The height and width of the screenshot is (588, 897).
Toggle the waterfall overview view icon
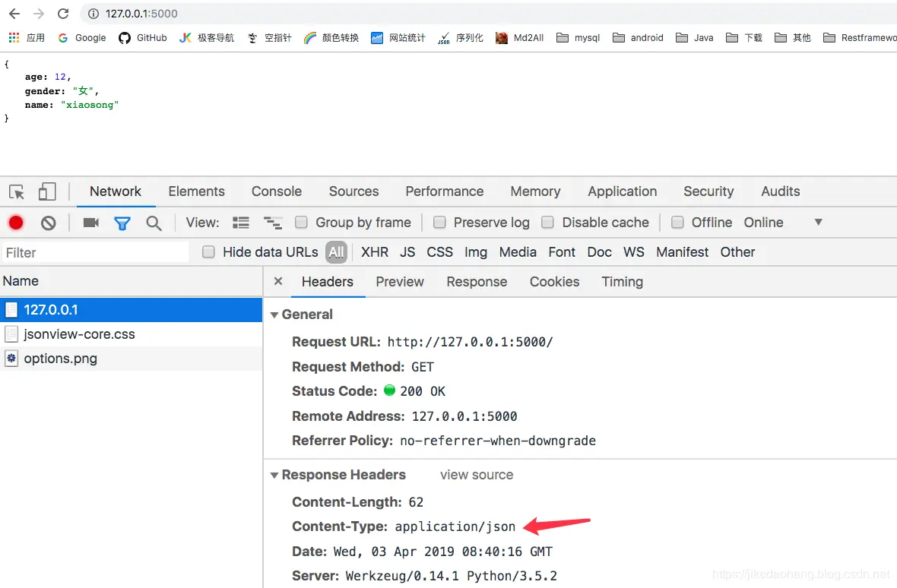pyautogui.click(x=272, y=223)
